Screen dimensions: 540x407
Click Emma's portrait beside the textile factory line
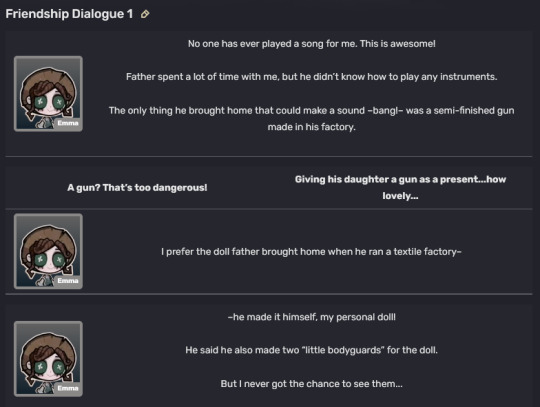tap(48, 251)
